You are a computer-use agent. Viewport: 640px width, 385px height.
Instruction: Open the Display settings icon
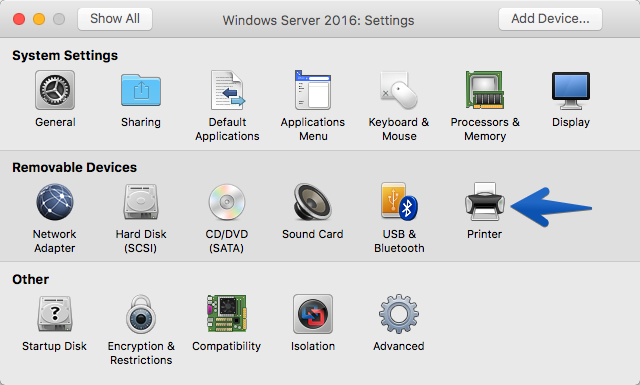click(x=571, y=91)
